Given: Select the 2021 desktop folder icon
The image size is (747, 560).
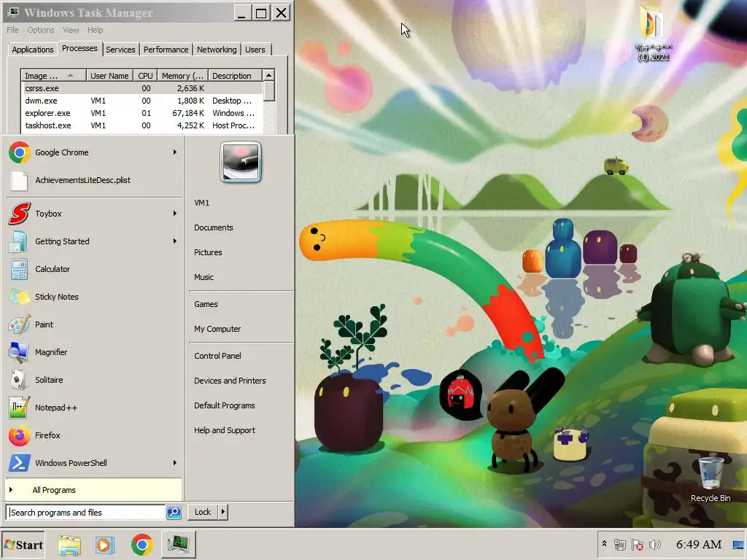Looking at the screenshot, I should point(654,34).
